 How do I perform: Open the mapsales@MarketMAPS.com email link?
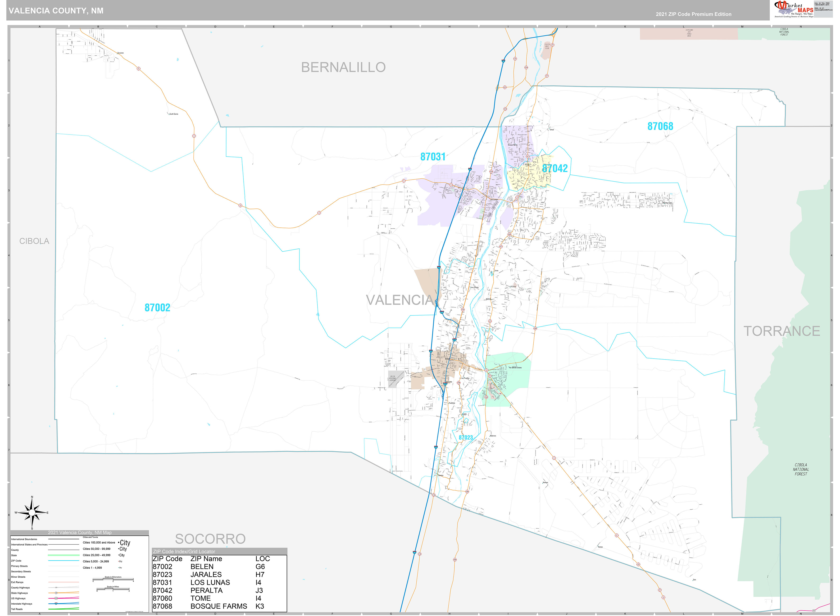[x=824, y=10]
